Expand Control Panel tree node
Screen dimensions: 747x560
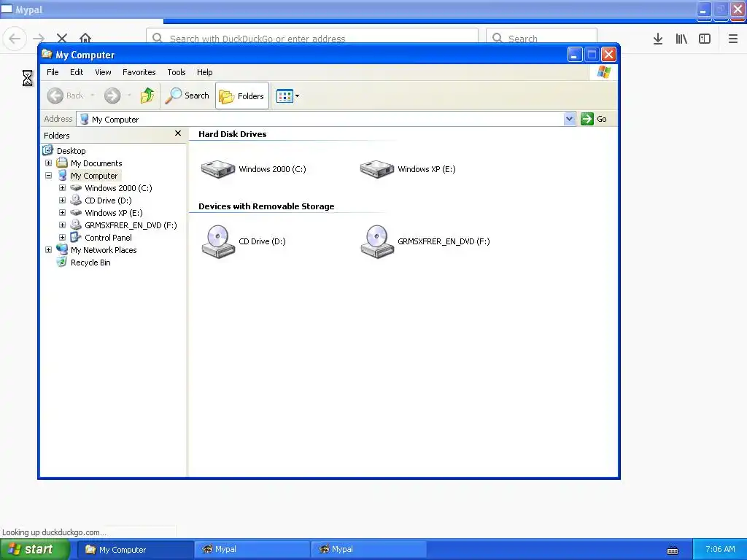point(63,237)
